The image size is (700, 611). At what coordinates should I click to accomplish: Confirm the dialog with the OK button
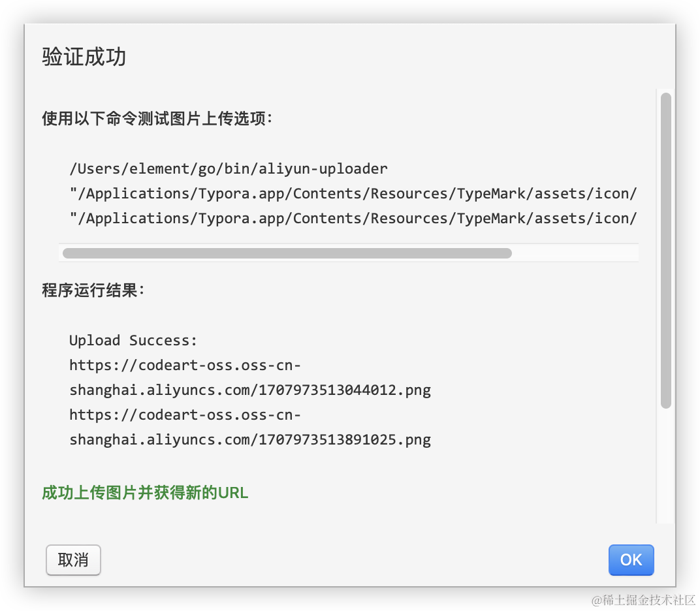coord(631,559)
